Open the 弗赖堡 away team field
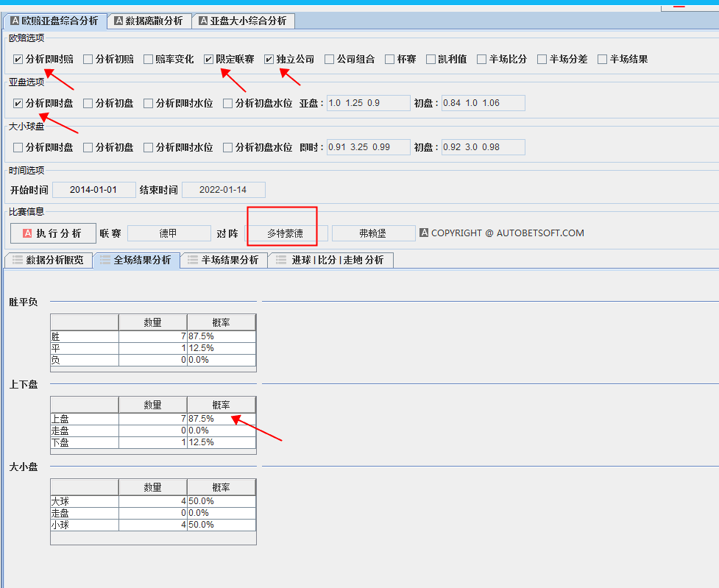 pos(373,233)
